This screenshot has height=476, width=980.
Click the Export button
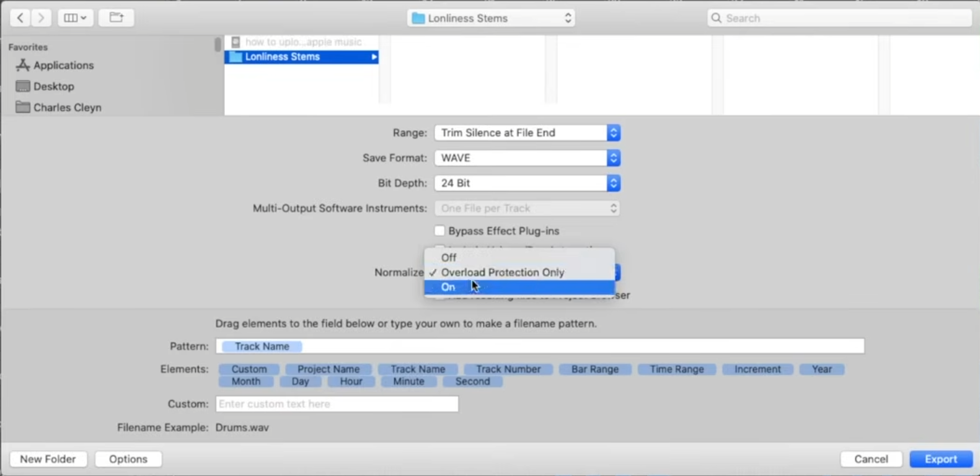pyautogui.click(x=941, y=459)
